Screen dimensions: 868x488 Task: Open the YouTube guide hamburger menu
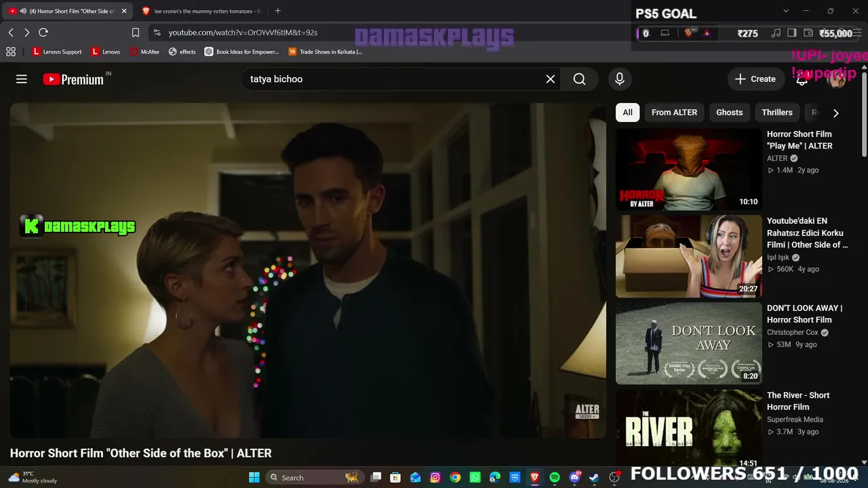pos(22,79)
